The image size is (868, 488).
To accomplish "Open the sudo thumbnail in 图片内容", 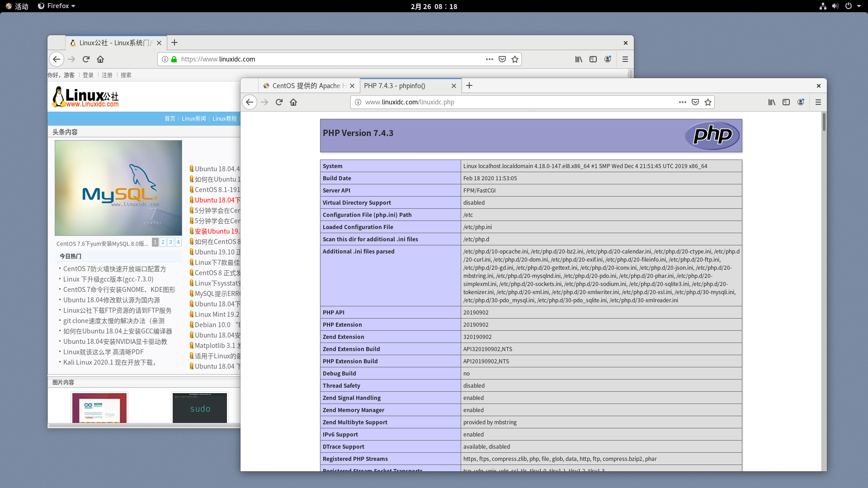I will tap(200, 408).
